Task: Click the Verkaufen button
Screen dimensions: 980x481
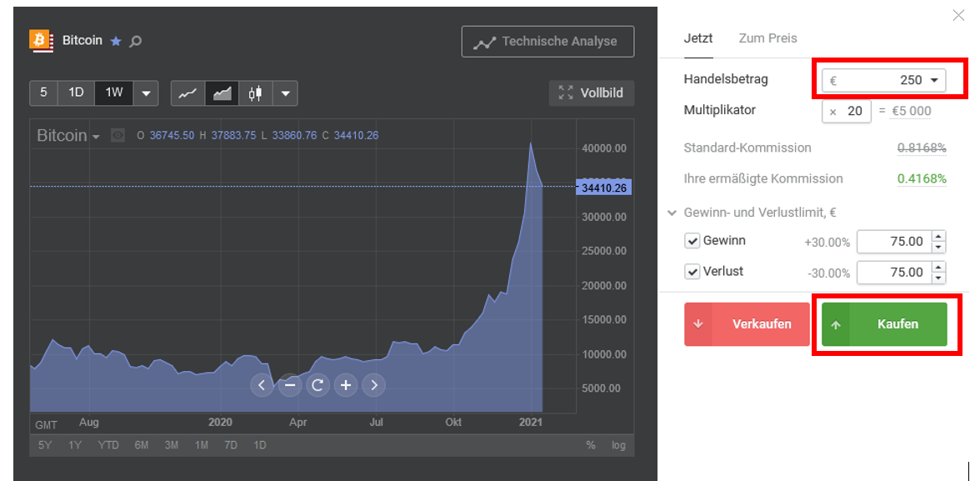Action: click(x=747, y=324)
